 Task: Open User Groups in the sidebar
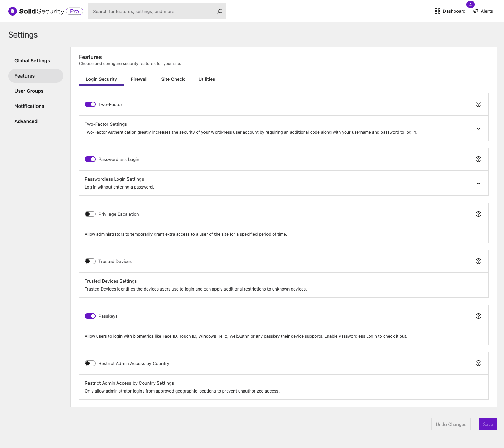[x=36, y=91]
